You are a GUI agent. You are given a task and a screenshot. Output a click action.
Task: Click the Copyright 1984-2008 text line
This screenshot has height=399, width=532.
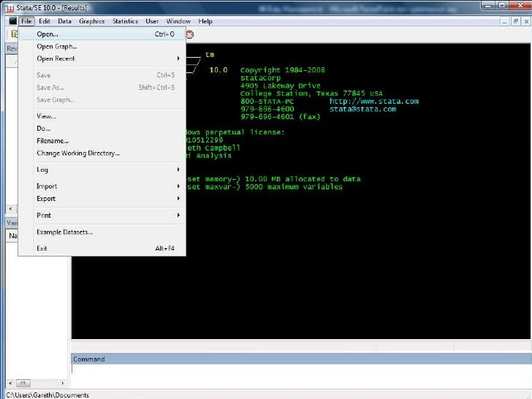point(282,70)
